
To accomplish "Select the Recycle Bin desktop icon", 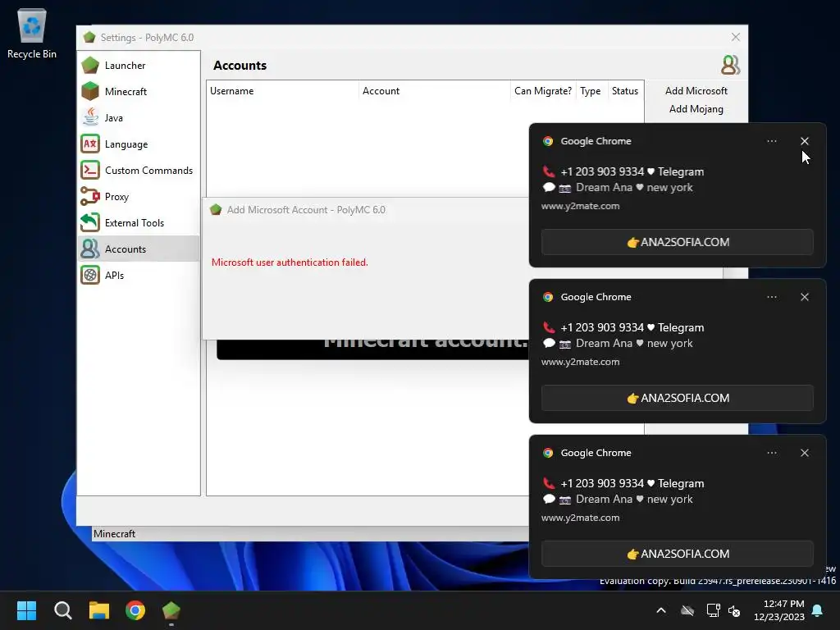I will (x=32, y=33).
